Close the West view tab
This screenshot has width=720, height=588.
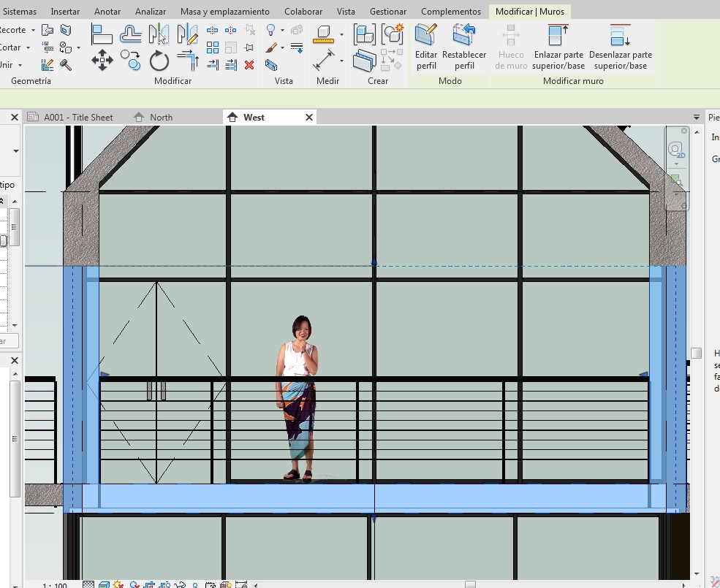[309, 117]
